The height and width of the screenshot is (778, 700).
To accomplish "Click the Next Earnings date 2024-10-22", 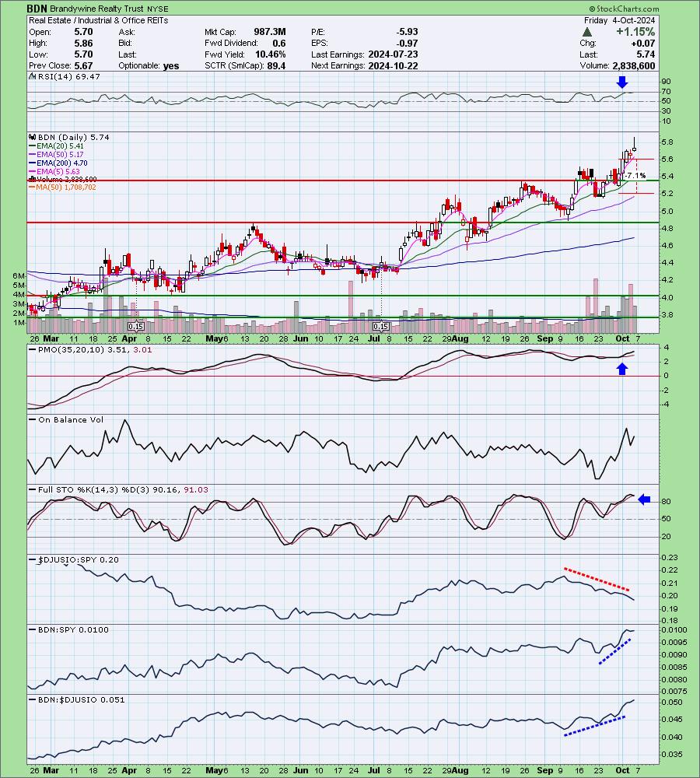I will coord(393,65).
